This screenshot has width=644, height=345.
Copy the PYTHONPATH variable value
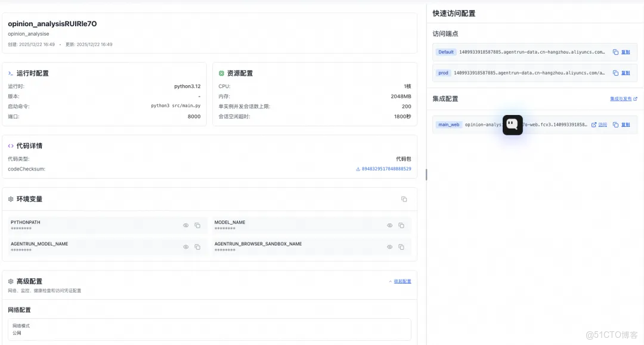coord(198,225)
